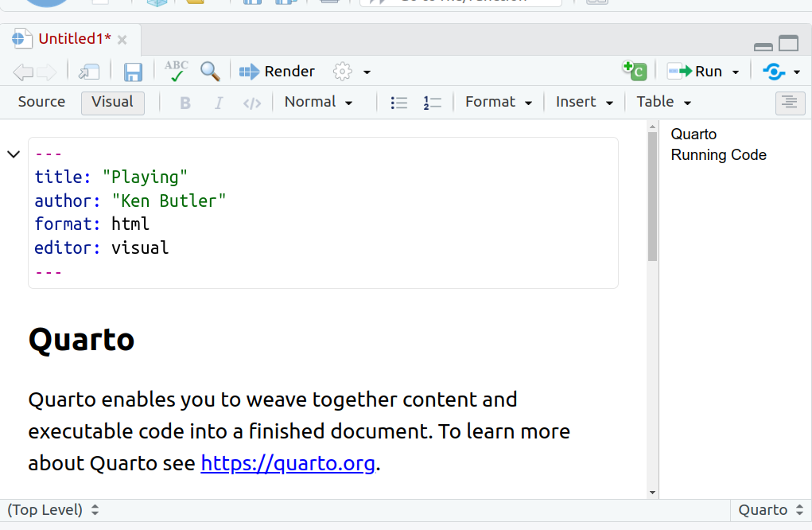The width and height of the screenshot is (812, 530).
Task: Open Find/Replace with the magnifying glass icon
Action: (210, 72)
